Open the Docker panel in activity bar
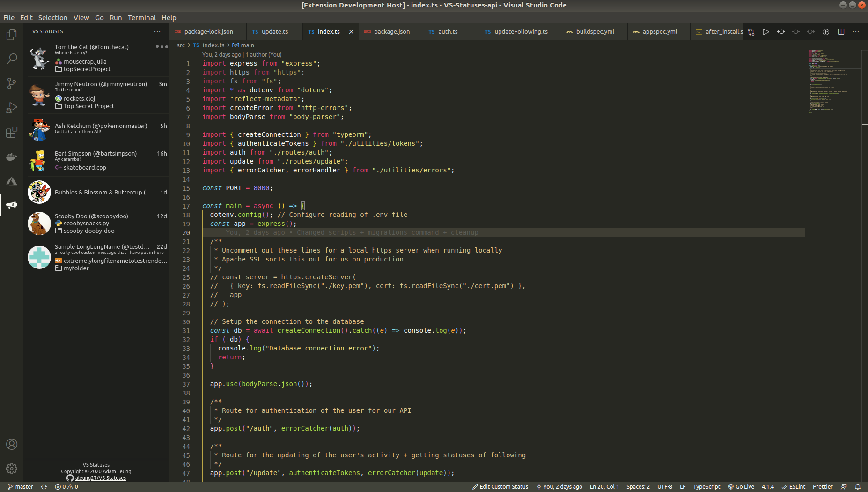Image resolution: width=868 pixels, height=492 pixels. click(x=12, y=157)
